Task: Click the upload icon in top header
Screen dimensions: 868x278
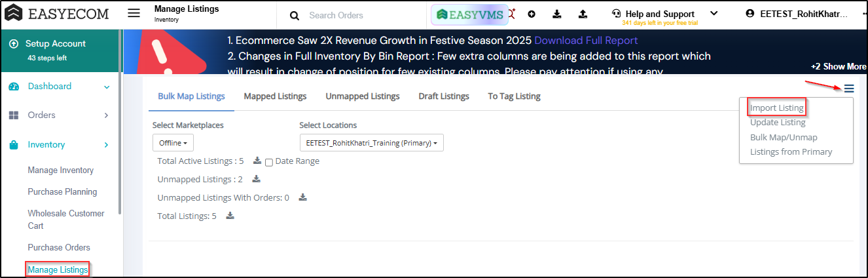Action: point(583,14)
